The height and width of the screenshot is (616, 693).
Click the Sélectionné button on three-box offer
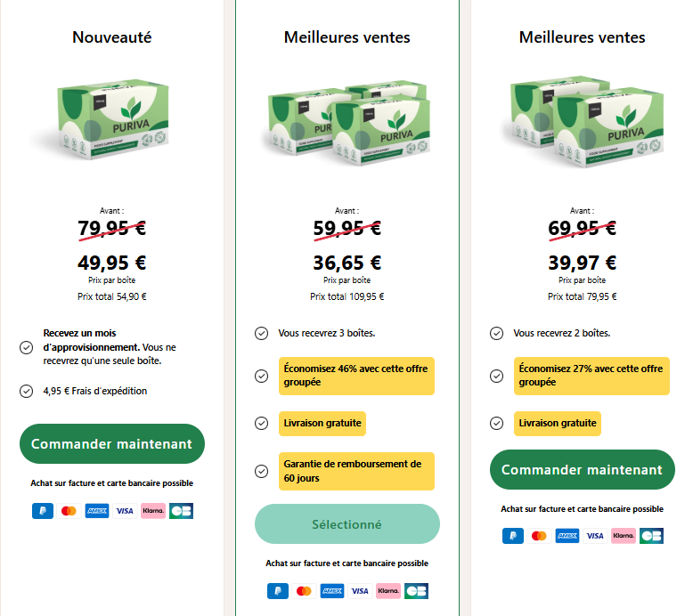coord(346,524)
